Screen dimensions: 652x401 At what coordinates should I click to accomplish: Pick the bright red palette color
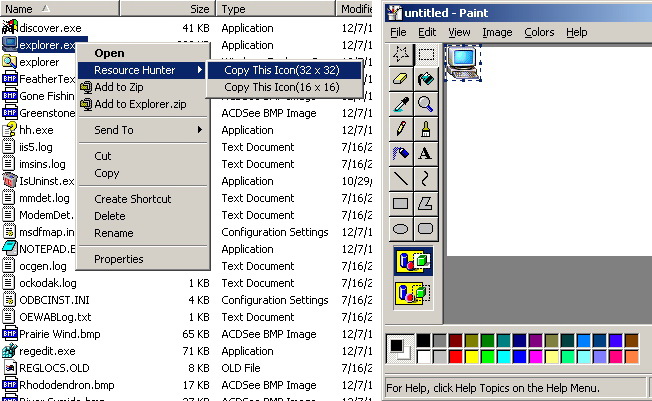pyautogui.click(x=456, y=356)
